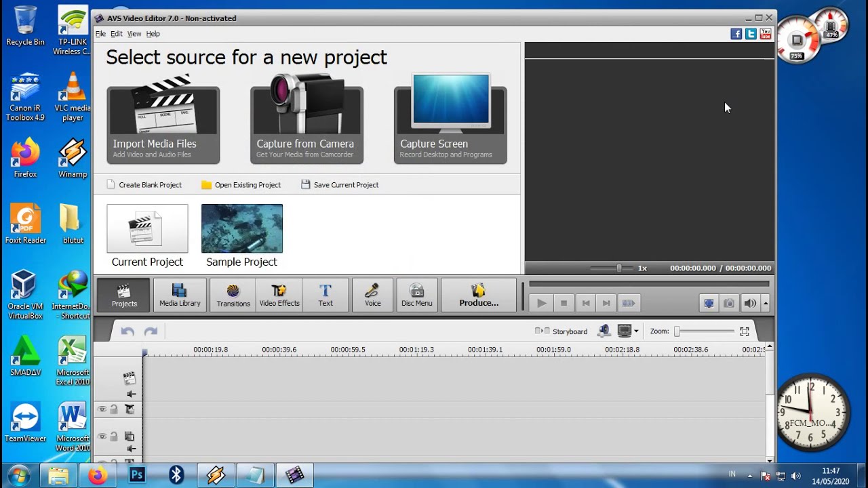Click the Redo arrow

tap(151, 331)
